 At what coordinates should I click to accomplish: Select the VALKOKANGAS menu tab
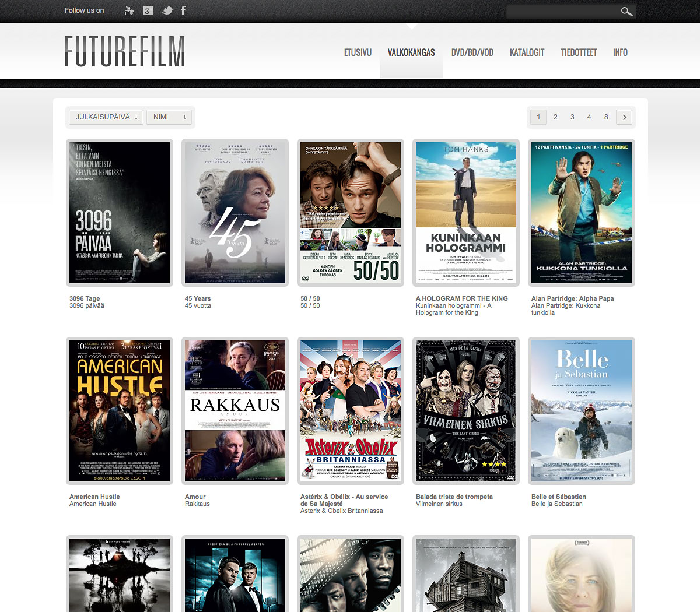pyautogui.click(x=411, y=52)
